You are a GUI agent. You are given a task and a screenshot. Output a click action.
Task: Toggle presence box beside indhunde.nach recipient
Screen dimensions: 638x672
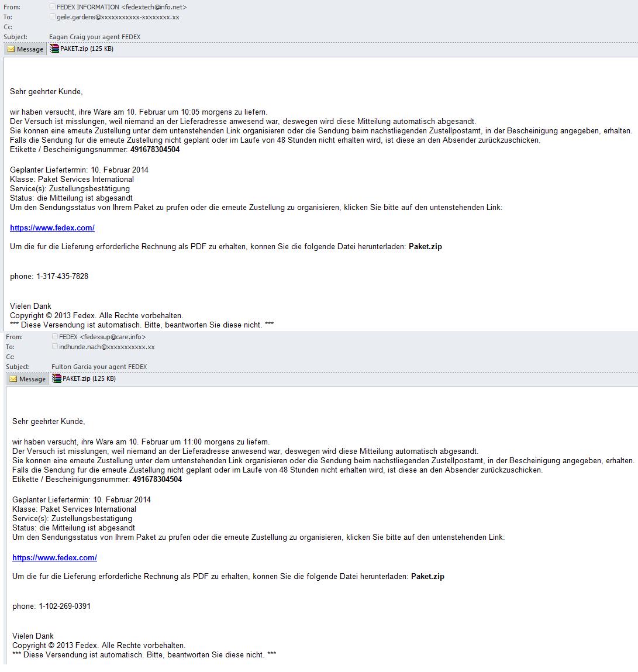(55, 347)
